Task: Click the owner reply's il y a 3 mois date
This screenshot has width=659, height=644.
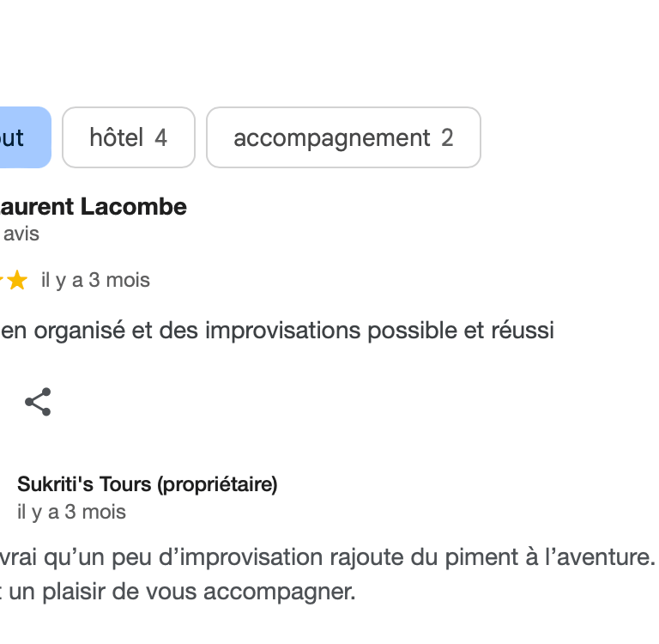Action: click(71, 512)
